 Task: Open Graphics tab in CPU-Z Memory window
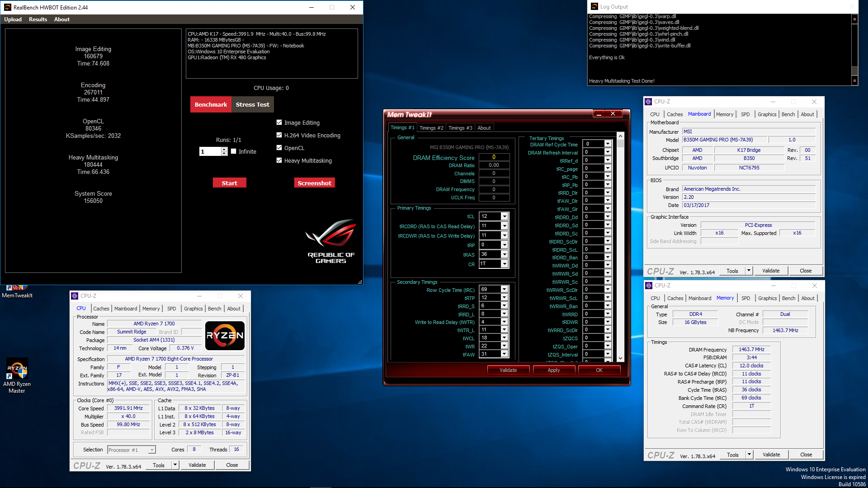(x=767, y=298)
